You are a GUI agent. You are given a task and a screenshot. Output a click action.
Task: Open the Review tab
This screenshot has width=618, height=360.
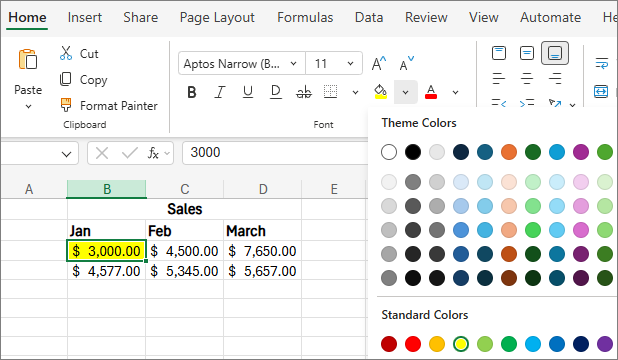click(x=426, y=18)
